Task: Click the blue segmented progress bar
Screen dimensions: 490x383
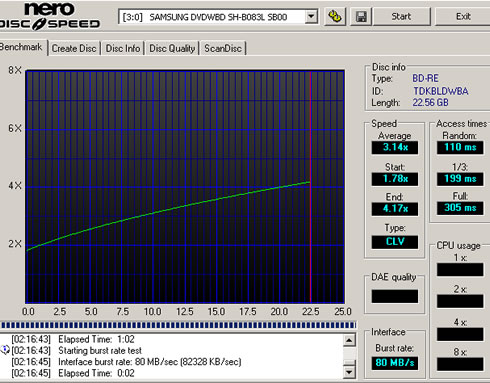Action: 179,325
